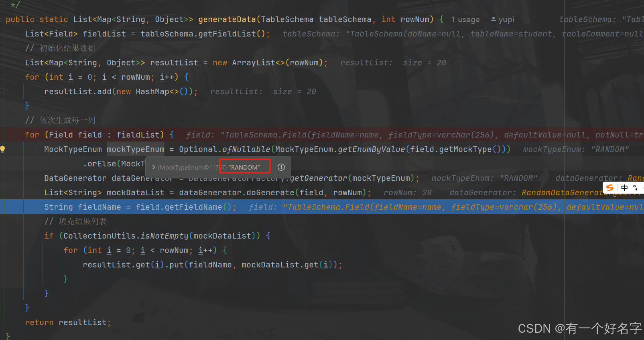Click the put call on resultList.get(i)
Screen dimensions: 644x340
click(177, 265)
